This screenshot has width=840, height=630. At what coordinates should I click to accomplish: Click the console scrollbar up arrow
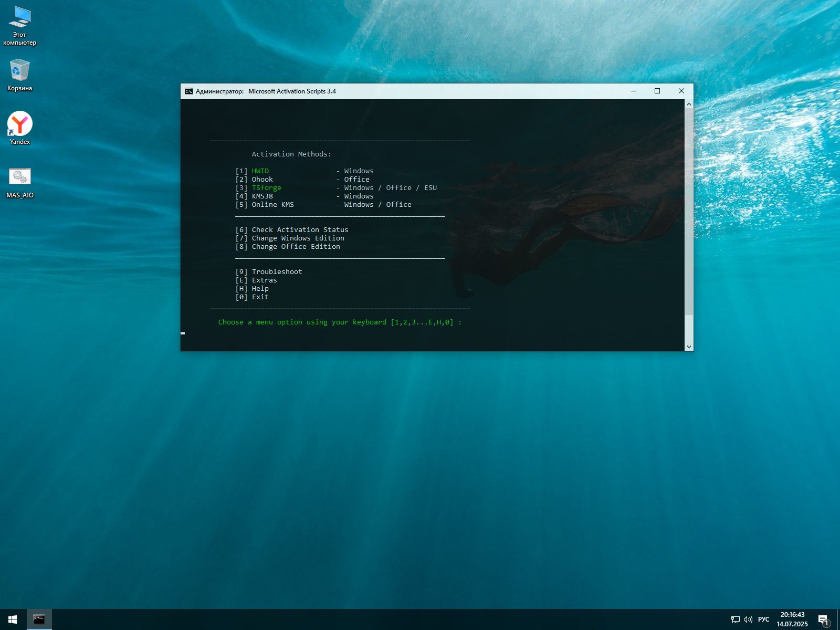[x=689, y=104]
